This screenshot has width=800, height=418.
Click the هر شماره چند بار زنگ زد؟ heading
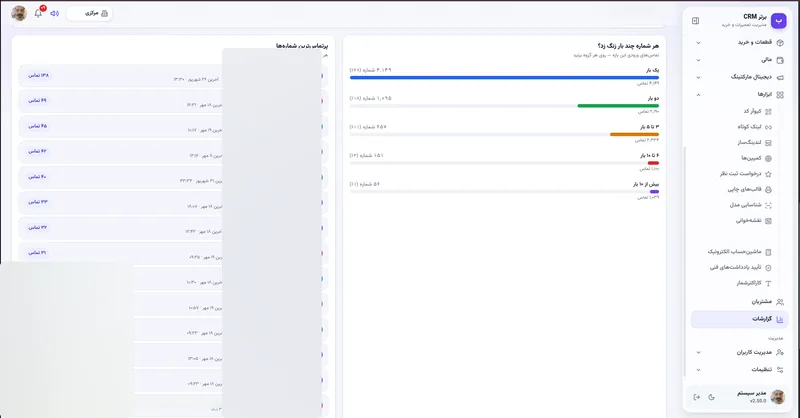[x=628, y=46]
